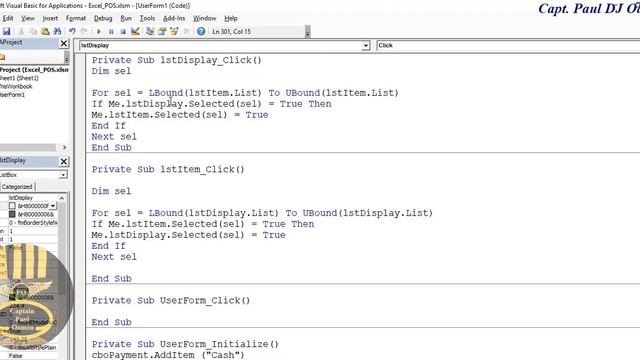640x360 pixels.
Task: Open Project Explorer from toolbar
Action: click(x=150, y=31)
